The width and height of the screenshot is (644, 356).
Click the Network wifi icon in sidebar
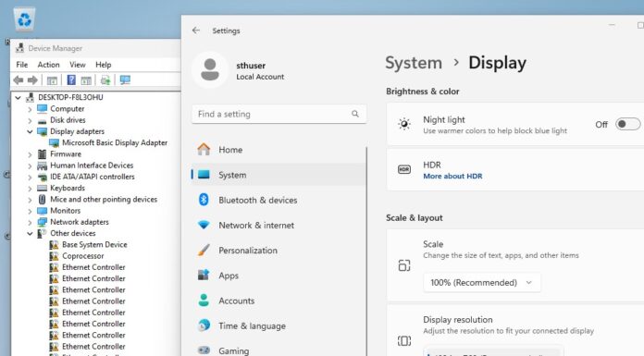point(204,225)
